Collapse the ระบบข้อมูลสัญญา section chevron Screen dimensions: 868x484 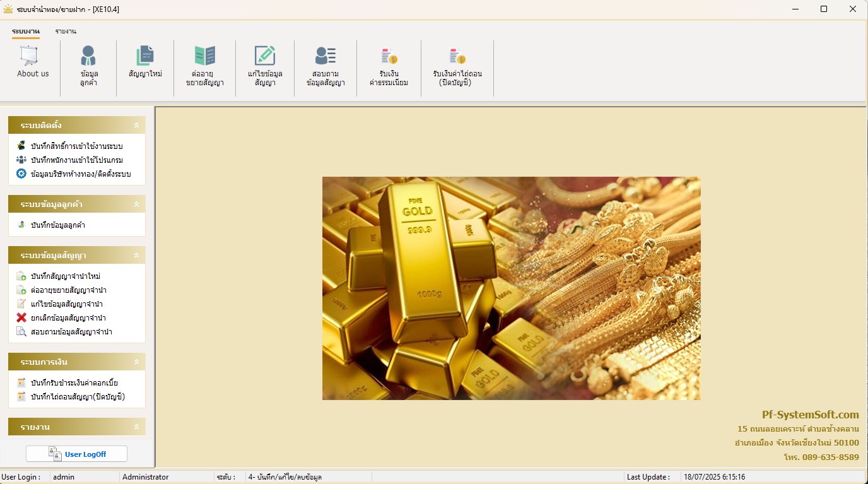coord(136,256)
